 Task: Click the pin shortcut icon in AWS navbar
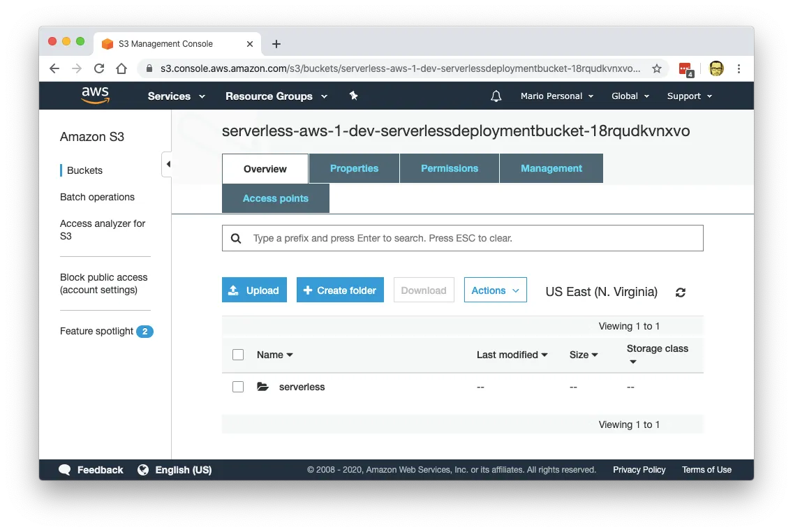point(353,96)
